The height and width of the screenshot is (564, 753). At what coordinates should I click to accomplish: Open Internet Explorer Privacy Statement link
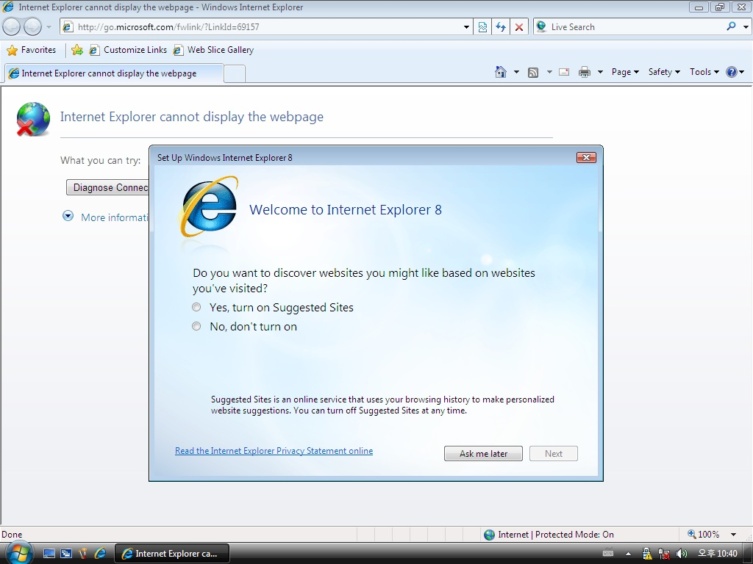tap(274, 451)
